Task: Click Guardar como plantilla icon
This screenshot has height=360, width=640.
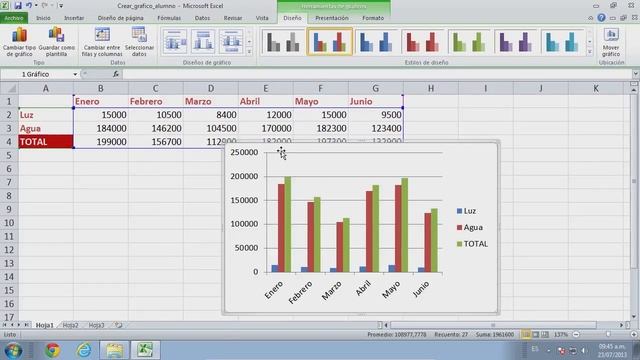Action: (x=56, y=36)
